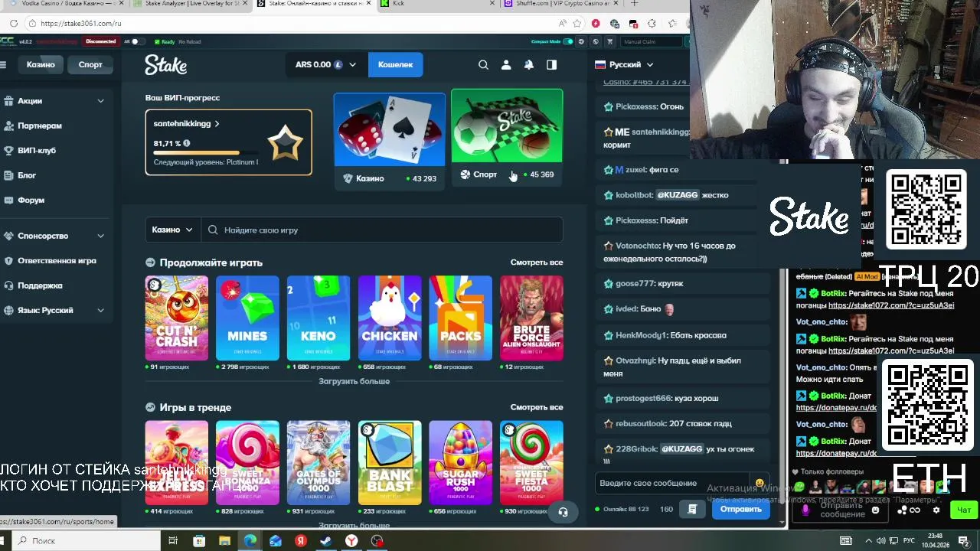Image resolution: width=980 pixels, height=551 pixels.
Task: Switch to the Спорт tab
Action: click(x=90, y=65)
